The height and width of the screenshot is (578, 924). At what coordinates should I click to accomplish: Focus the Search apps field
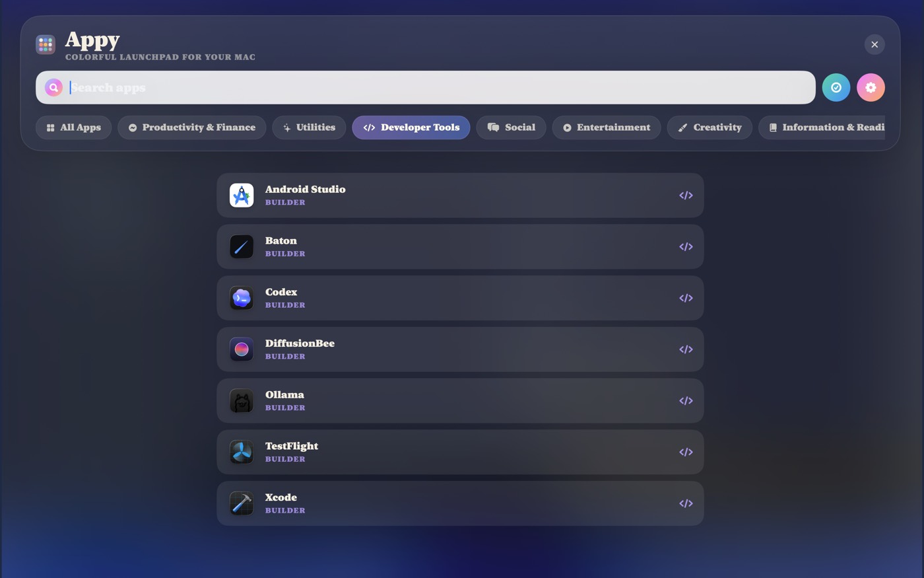[426, 87]
